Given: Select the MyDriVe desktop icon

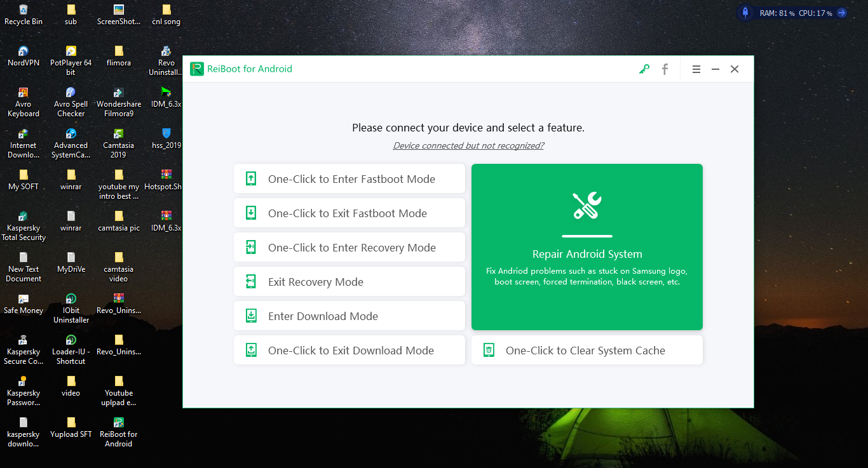Looking at the screenshot, I should pyautogui.click(x=71, y=263).
